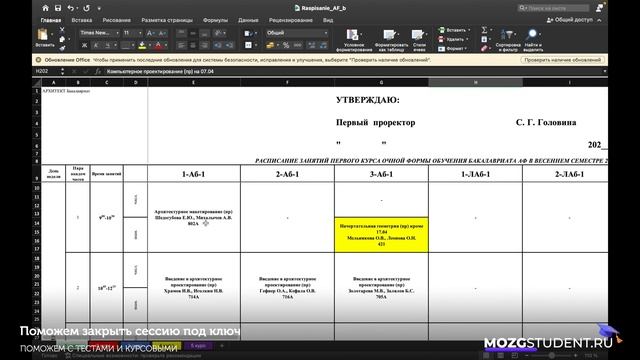This screenshot has height=360, width=640.
Task: Save the workbook with the floppy disk icon
Action: [58, 8]
